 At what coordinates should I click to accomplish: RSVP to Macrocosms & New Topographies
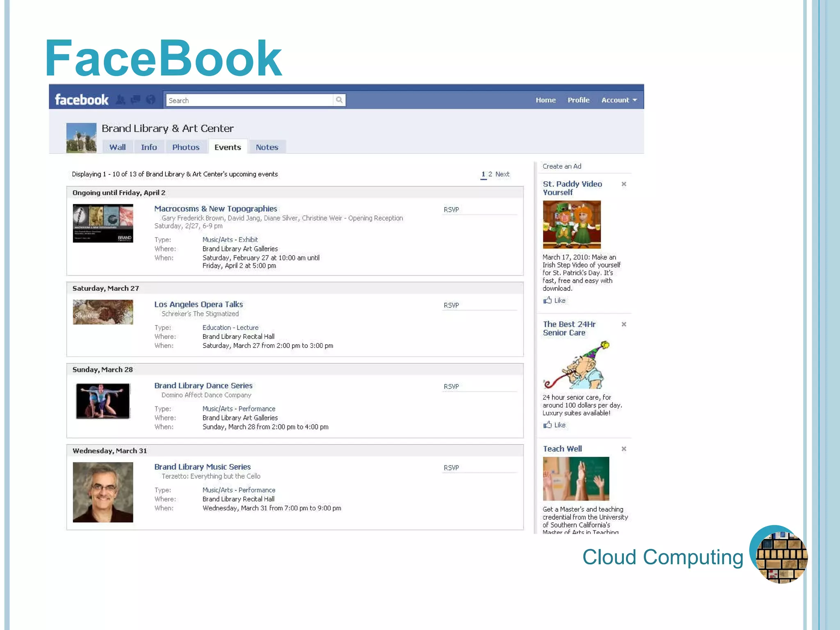pyautogui.click(x=451, y=210)
